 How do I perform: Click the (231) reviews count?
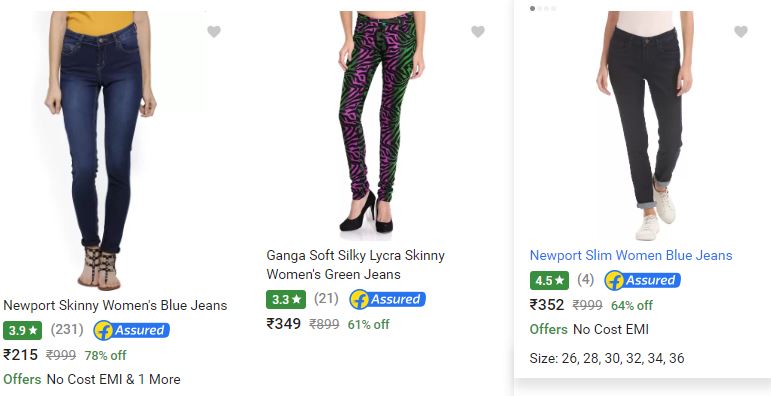tap(67, 330)
